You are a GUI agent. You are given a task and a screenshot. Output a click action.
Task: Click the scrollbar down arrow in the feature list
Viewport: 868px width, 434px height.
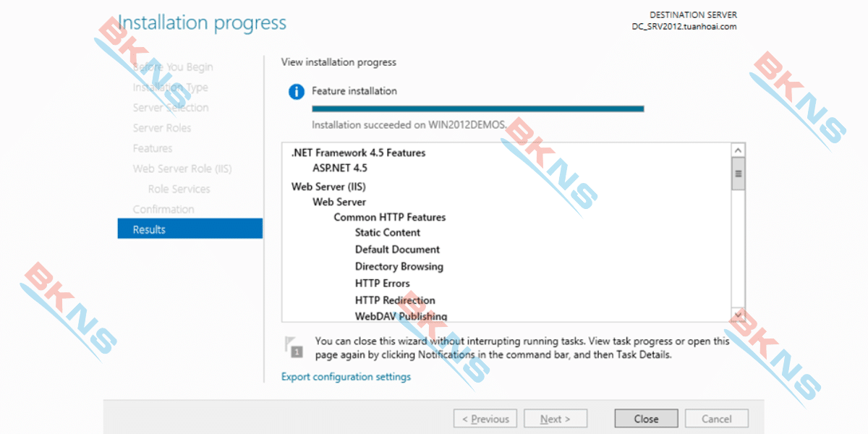739,315
